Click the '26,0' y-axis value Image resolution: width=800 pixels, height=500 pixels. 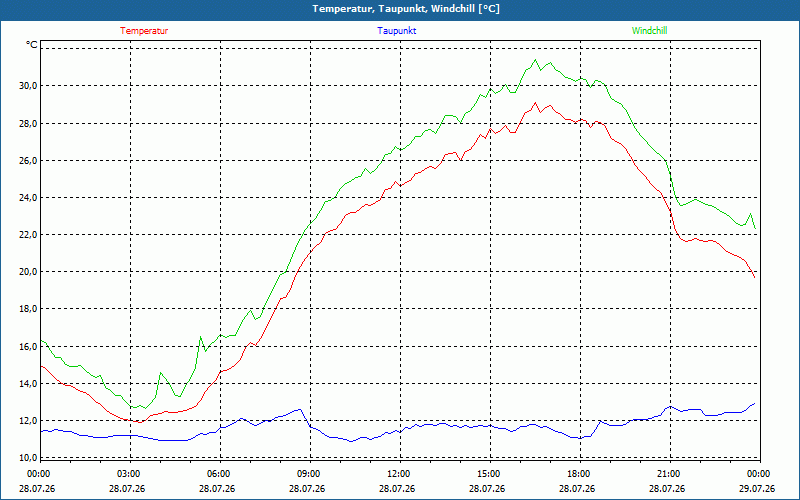tap(29, 160)
